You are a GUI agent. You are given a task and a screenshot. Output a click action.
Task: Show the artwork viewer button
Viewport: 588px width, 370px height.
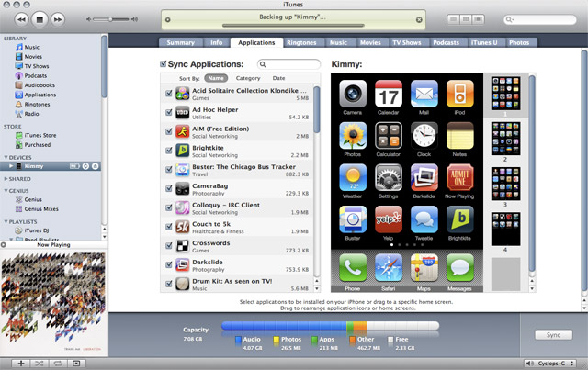pos(76,364)
